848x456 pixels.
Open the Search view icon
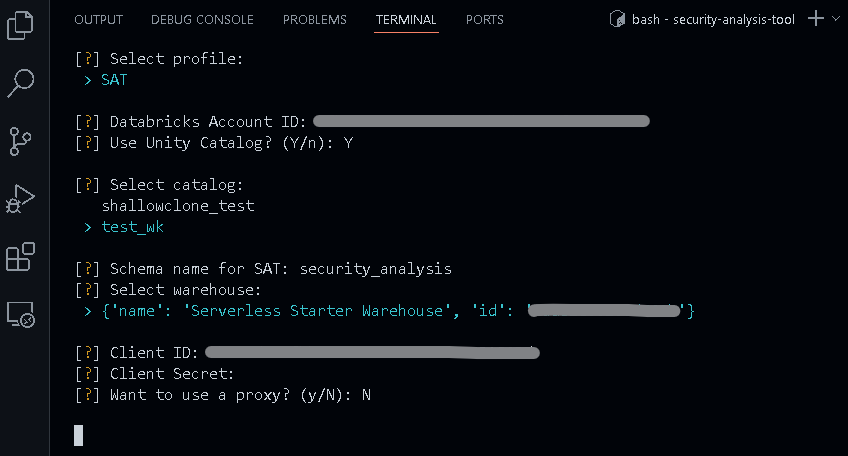coord(21,83)
